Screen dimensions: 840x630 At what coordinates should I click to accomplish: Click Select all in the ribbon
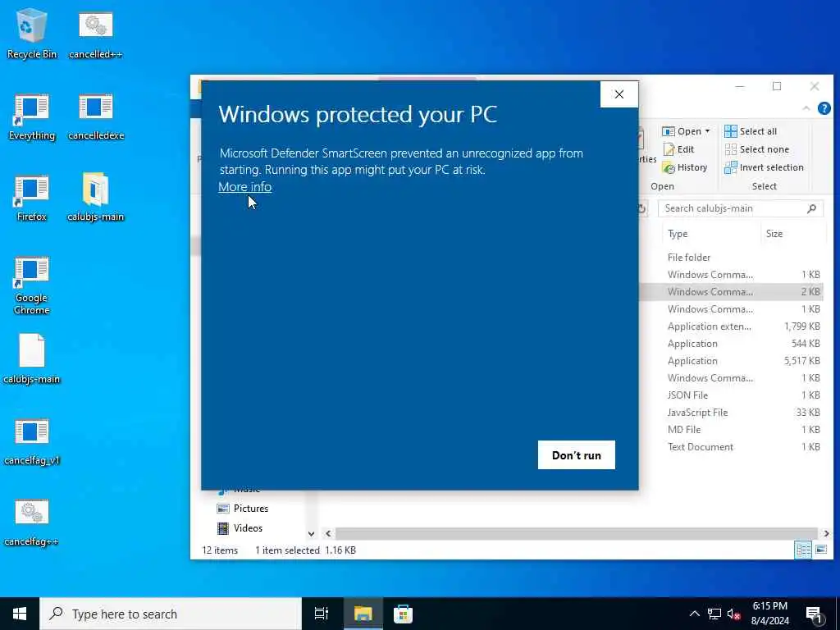tap(751, 131)
